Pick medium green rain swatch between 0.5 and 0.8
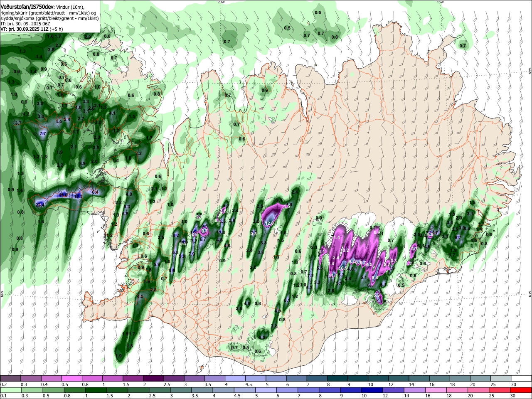This screenshot has height=399, width=532. [53, 390]
